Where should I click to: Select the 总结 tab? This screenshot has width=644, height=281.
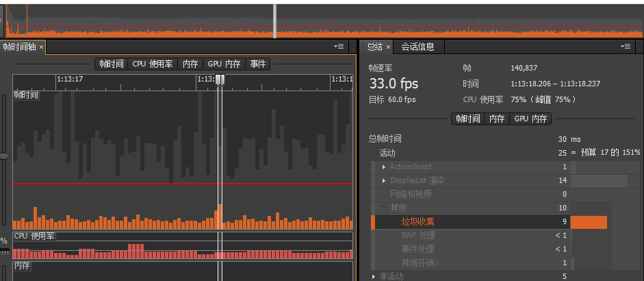pyautogui.click(x=374, y=47)
